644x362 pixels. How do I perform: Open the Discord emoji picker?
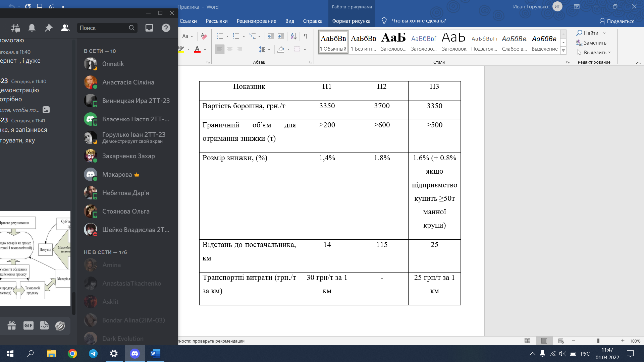click(60, 325)
